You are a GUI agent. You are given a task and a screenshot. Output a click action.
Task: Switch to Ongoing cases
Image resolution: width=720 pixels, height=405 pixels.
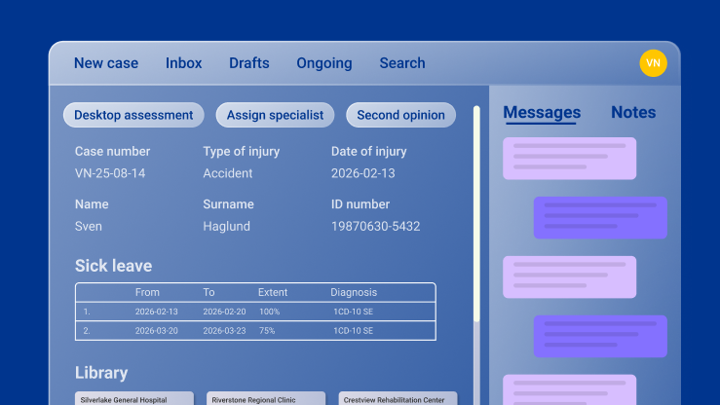point(324,63)
